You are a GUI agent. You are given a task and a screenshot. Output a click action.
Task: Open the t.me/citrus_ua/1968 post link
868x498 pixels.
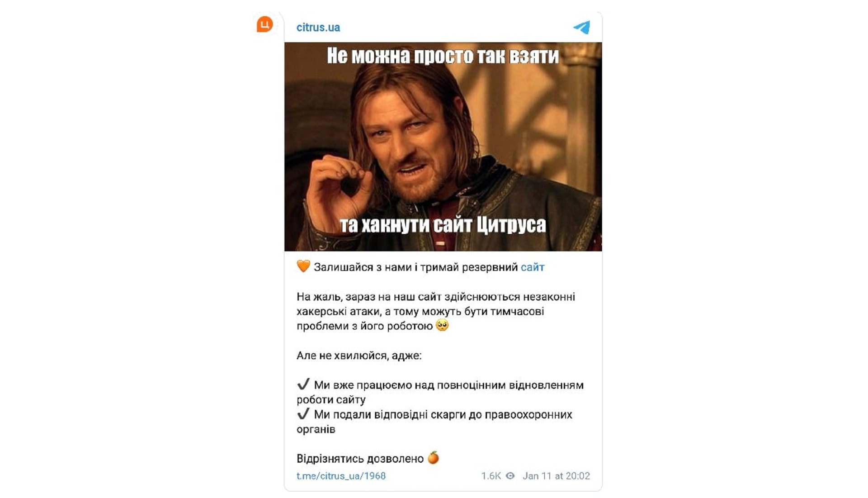click(341, 476)
